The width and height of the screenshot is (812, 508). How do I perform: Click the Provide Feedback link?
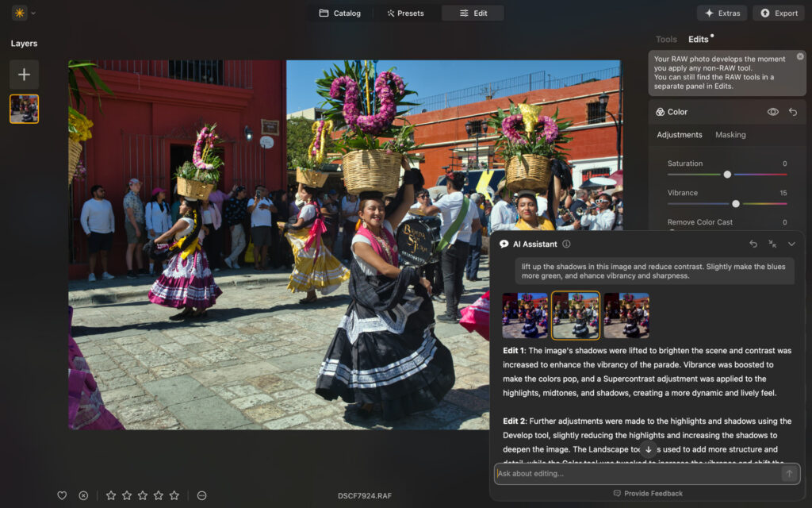click(648, 493)
